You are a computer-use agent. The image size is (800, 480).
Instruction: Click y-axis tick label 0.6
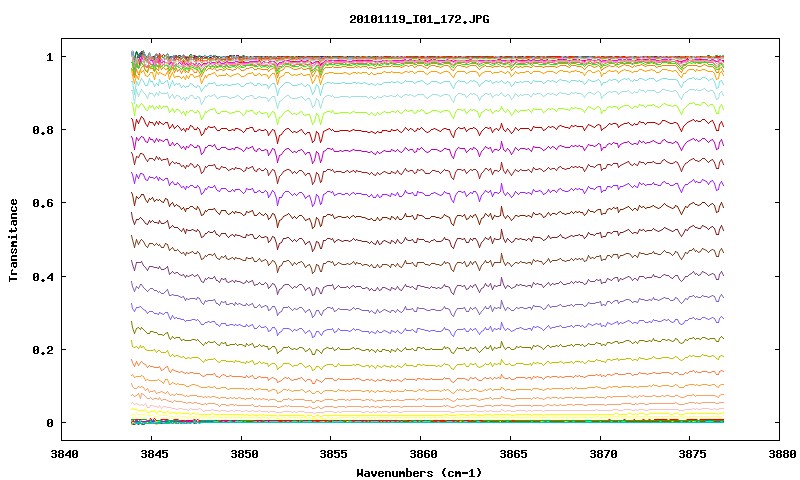(43, 203)
